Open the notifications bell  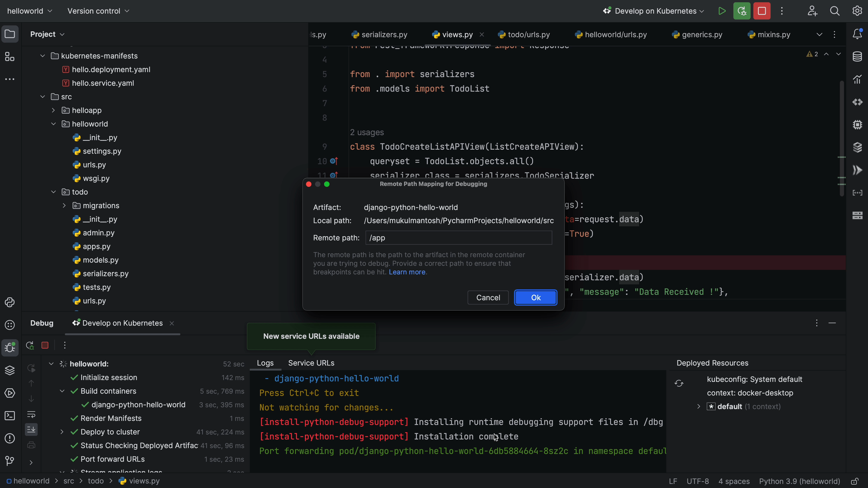(858, 34)
